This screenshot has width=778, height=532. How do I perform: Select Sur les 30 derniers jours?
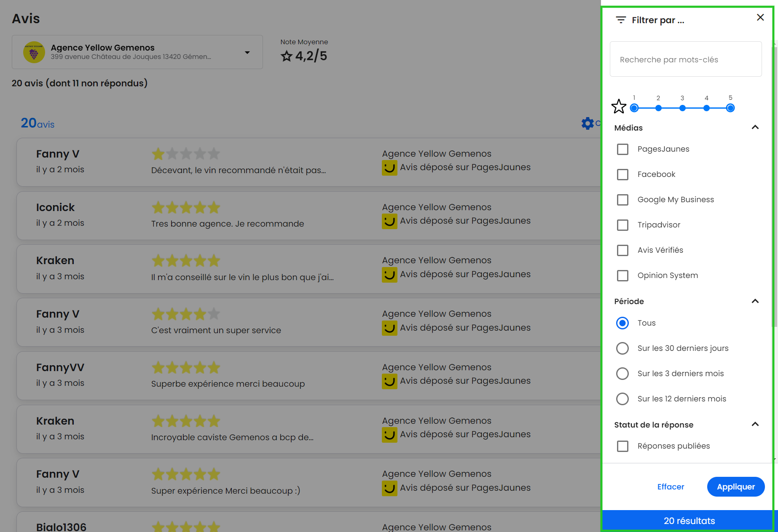click(622, 348)
